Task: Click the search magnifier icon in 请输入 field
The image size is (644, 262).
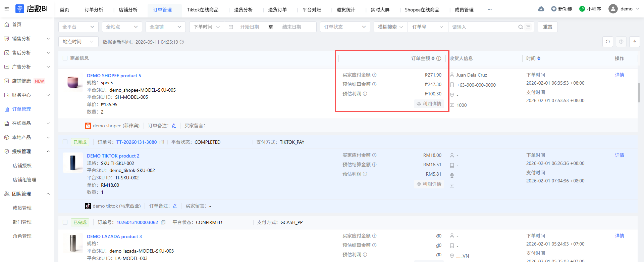Action: point(521,27)
